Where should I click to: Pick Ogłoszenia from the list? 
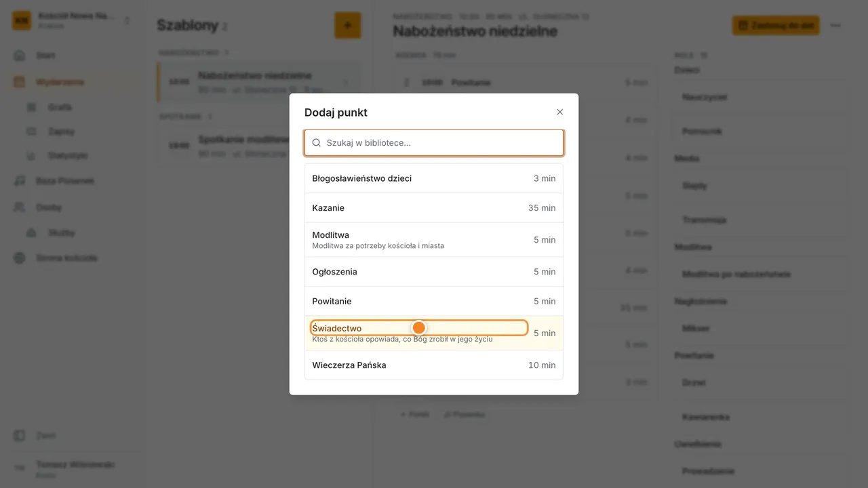[x=434, y=272]
